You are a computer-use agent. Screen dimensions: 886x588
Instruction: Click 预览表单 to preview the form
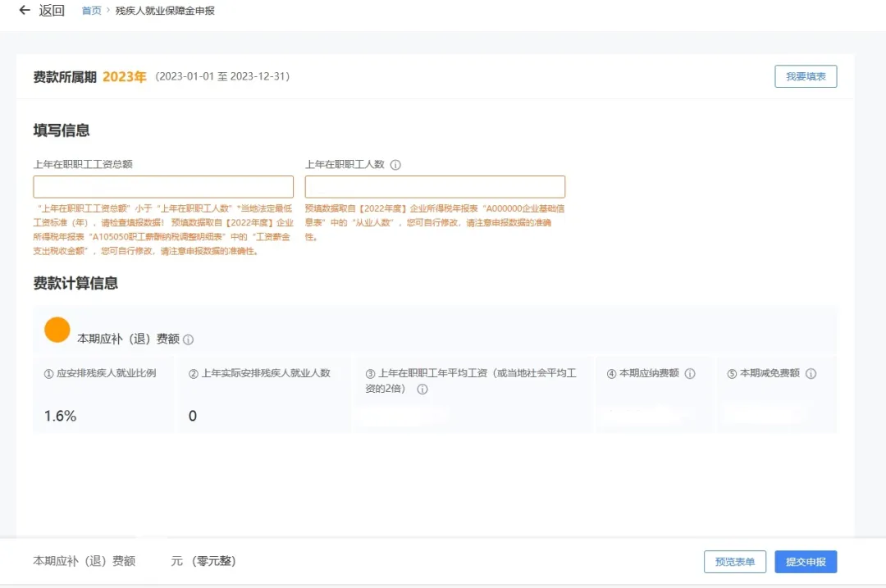click(x=734, y=561)
